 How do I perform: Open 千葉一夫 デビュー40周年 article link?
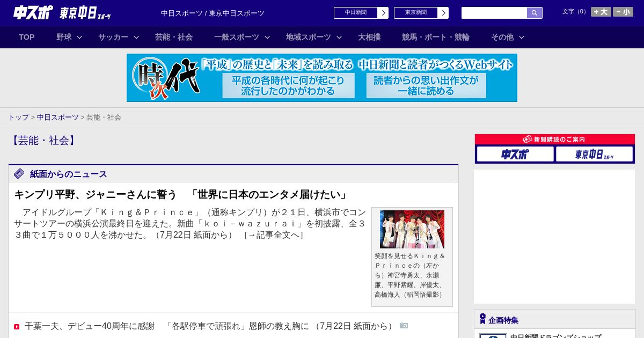pyautogui.click(x=210, y=326)
